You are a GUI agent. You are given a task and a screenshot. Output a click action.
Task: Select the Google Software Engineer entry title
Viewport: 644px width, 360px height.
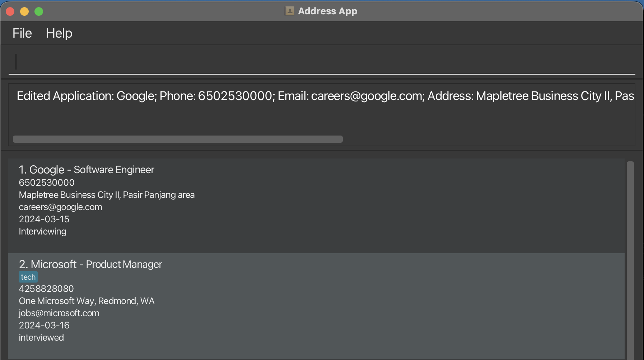point(87,170)
